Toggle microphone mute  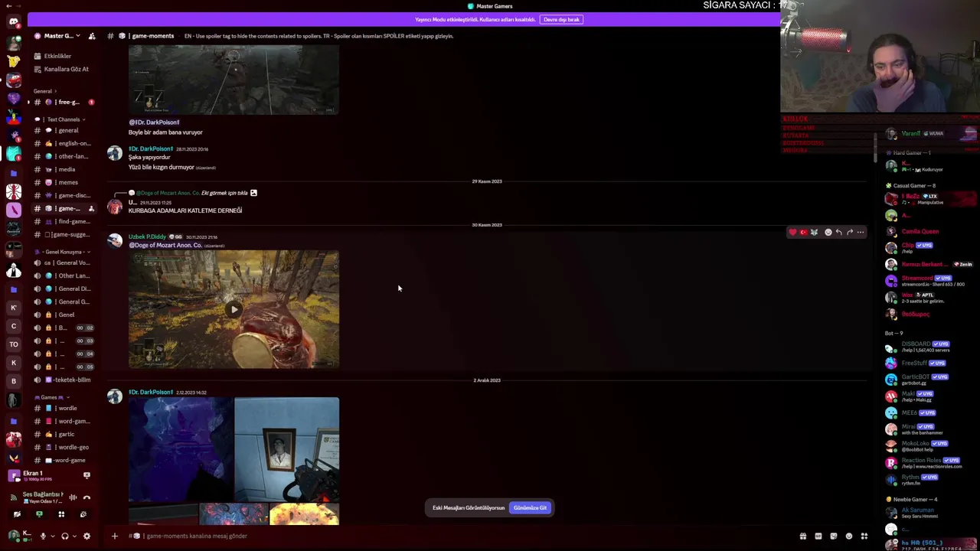tap(43, 536)
